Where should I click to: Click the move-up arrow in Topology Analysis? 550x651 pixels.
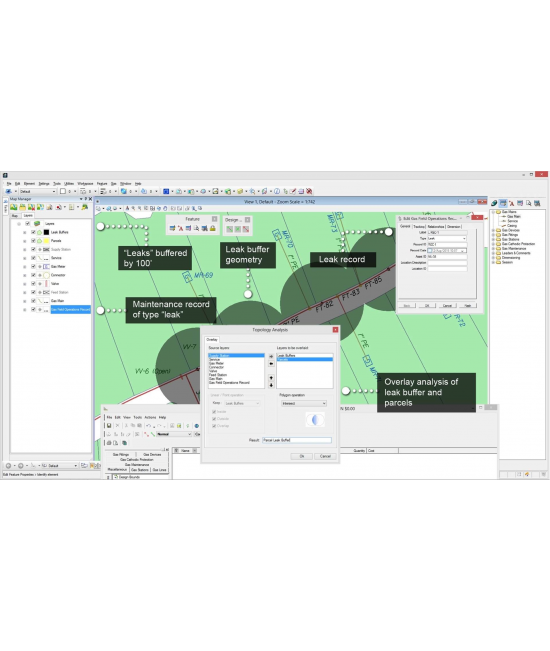tap(271, 378)
